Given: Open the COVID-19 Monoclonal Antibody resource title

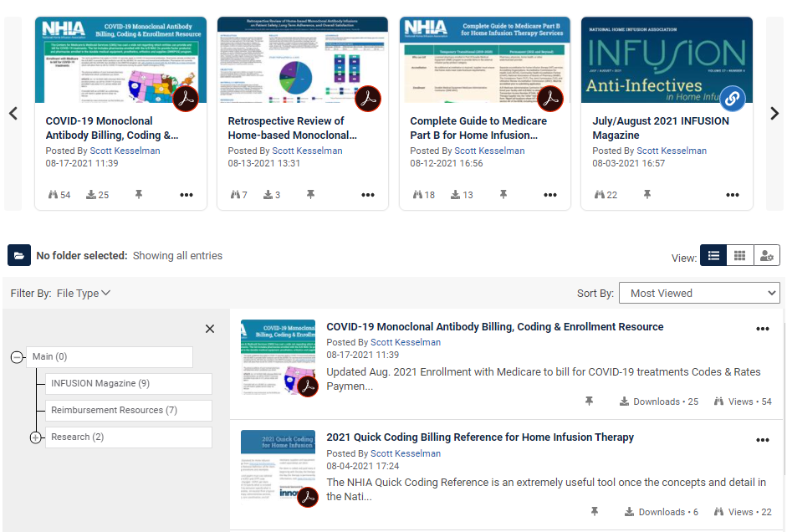Looking at the screenshot, I should coord(492,326).
